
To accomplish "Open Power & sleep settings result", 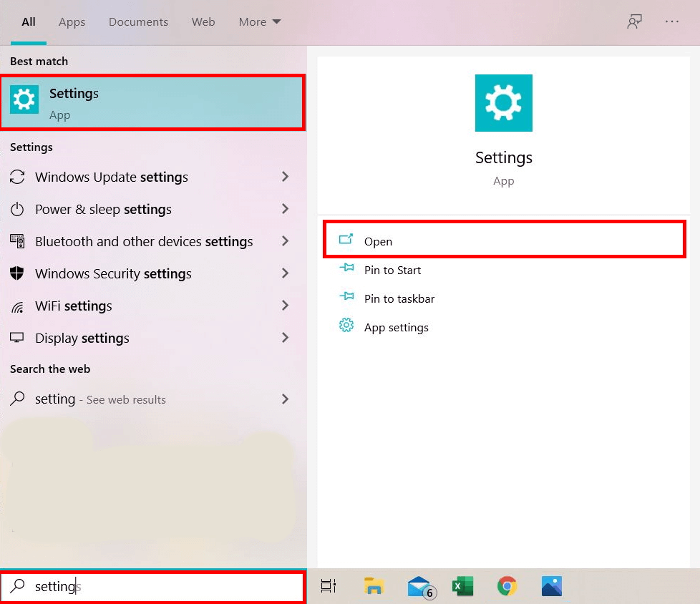I will click(x=152, y=209).
